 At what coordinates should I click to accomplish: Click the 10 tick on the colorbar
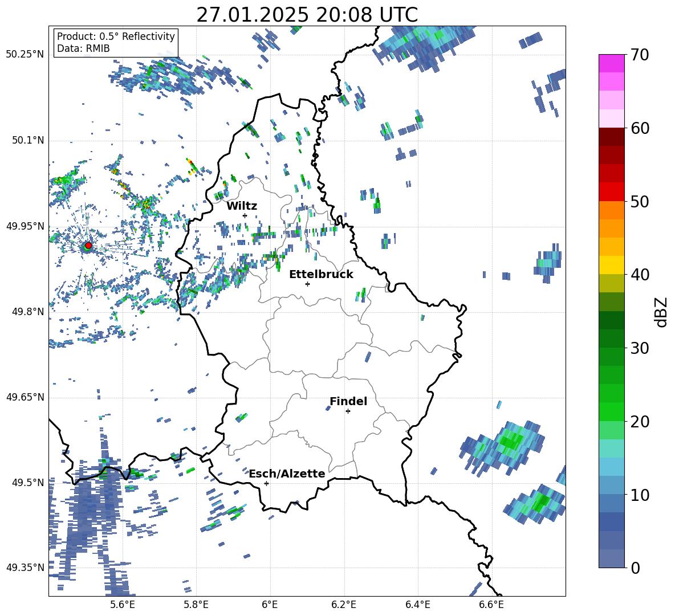640,495
